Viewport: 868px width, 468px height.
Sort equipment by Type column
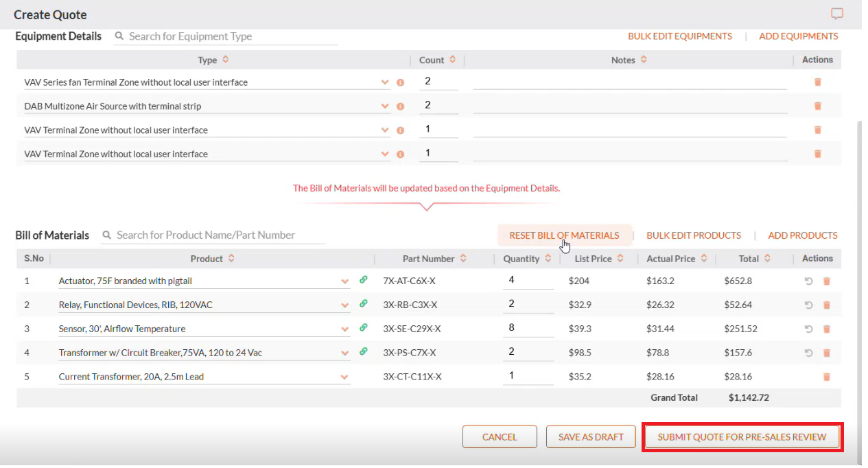[225, 60]
